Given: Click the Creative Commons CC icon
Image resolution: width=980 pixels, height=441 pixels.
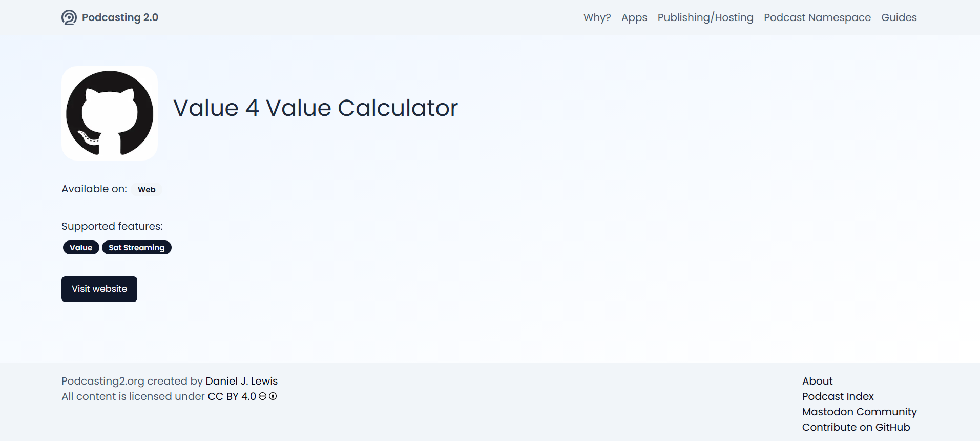Looking at the screenshot, I should 263,396.
